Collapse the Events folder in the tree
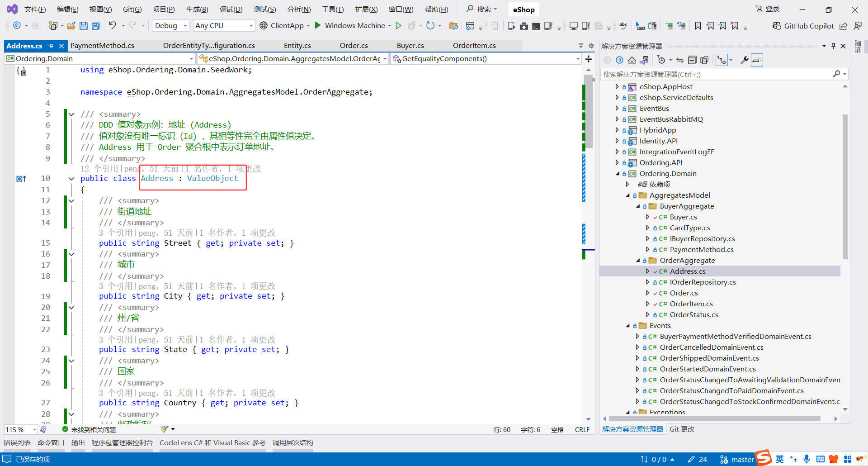The height and width of the screenshot is (466, 868). 627,326
